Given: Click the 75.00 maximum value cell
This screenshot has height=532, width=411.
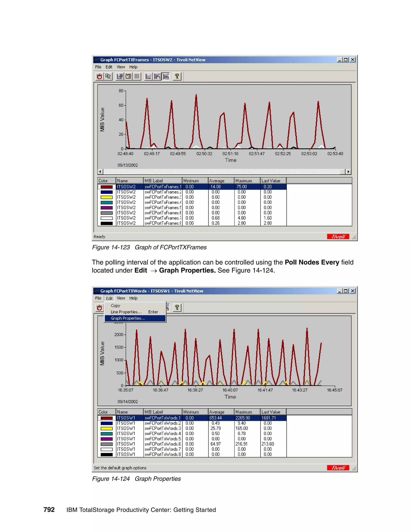Looking at the screenshot, I should [x=247, y=187].
